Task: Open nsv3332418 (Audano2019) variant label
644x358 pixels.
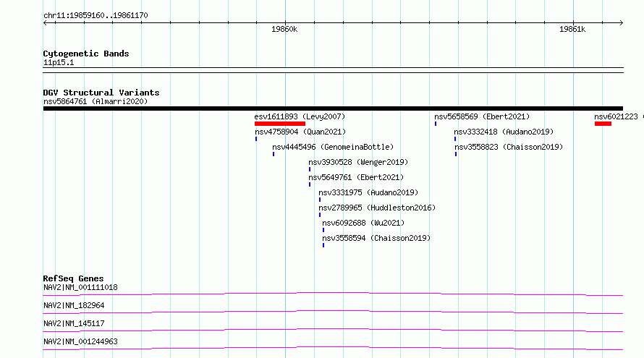Action: [x=504, y=132]
